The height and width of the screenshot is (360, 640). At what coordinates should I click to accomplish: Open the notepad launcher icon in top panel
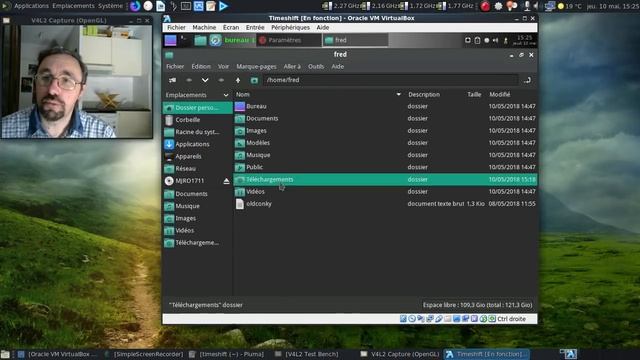(x=211, y=6)
